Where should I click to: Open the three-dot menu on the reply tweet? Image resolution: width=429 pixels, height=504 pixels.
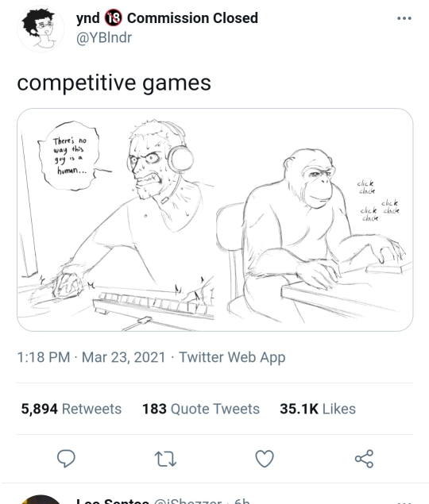point(404,502)
